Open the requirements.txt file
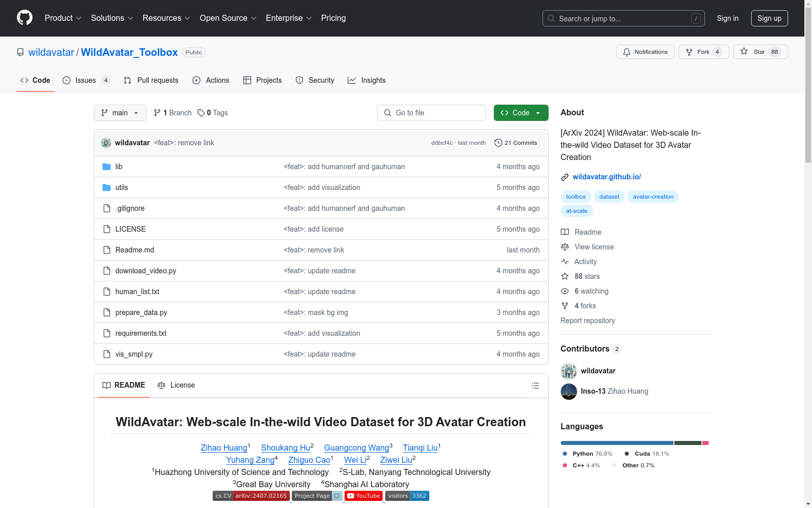Screen dimensions: 812x508 point(141,333)
